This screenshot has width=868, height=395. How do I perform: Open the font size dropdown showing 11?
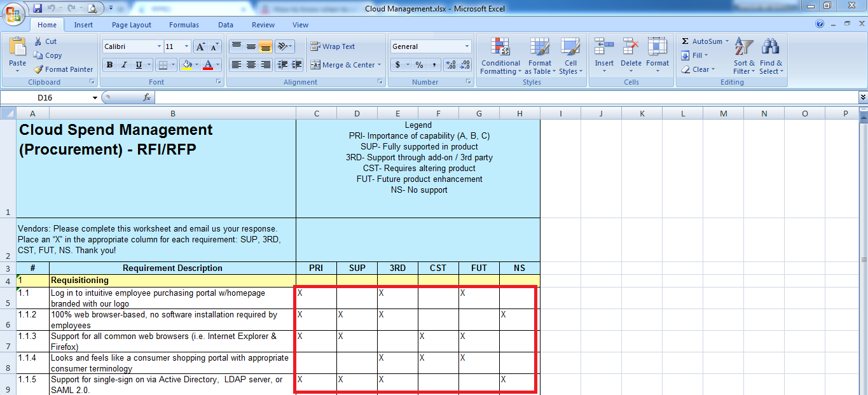coord(186,46)
